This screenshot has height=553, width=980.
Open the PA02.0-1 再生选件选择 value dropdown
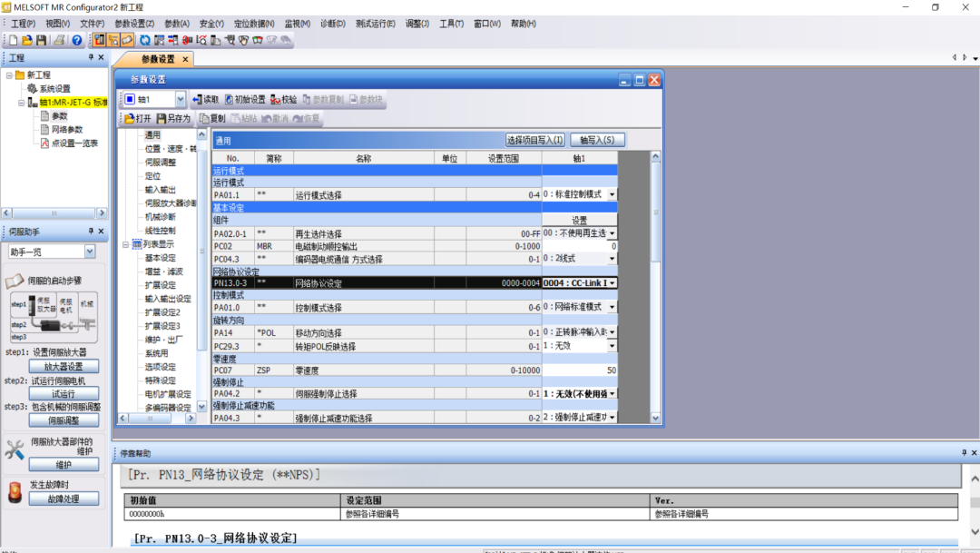[612, 233]
